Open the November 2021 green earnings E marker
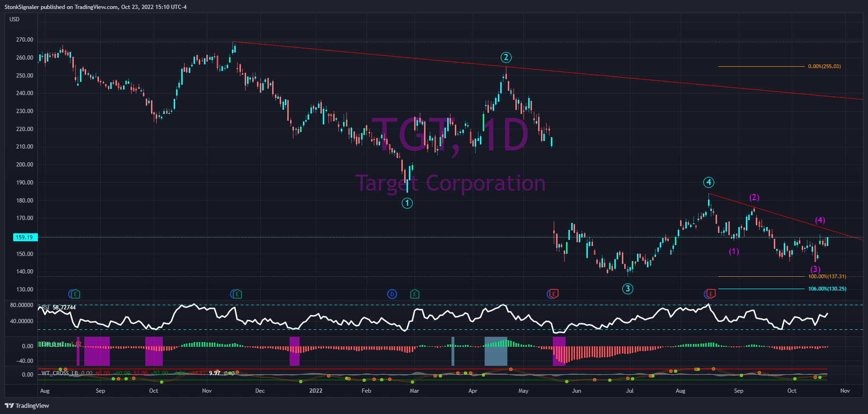This screenshot has height=414, width=868. click(x=237, y=294)
